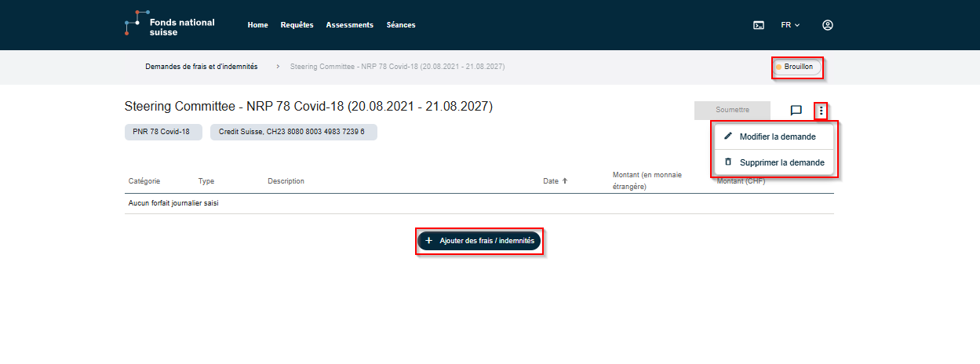Click the comment speech bubble icon
The width and height of the screenshot is (980, 364).
click(x=796, y=111)
